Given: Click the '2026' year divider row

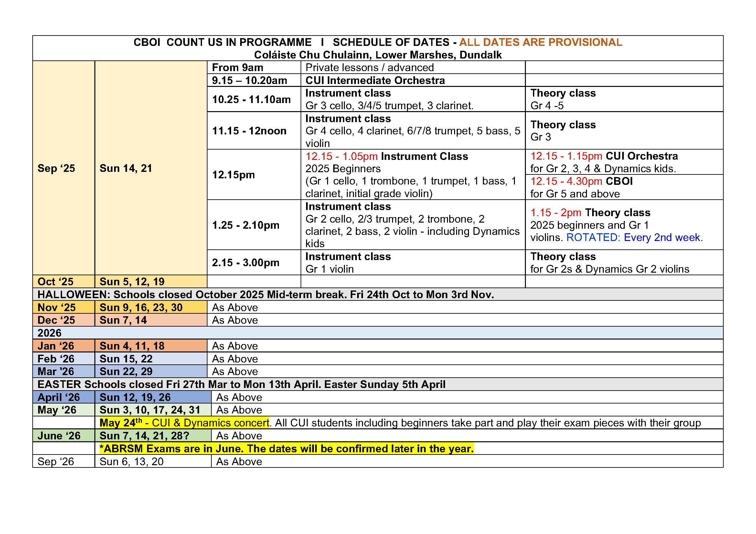Looking at the screenshot, I should tap(49, 333).
